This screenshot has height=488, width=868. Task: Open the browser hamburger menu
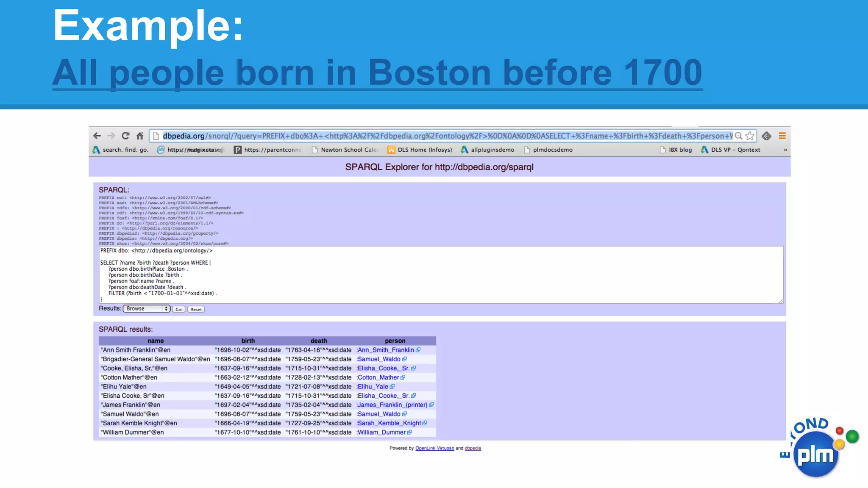point(782,136)
